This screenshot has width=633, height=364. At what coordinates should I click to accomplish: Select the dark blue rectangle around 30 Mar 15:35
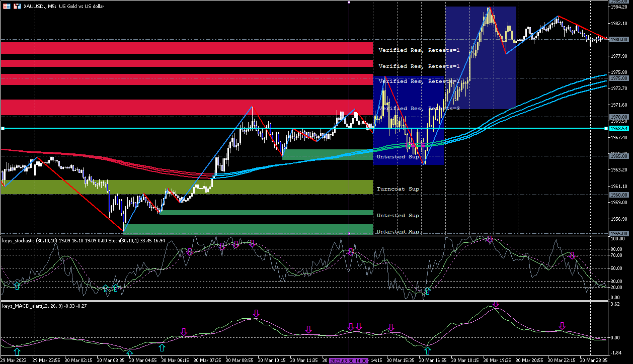coord(408,121)
